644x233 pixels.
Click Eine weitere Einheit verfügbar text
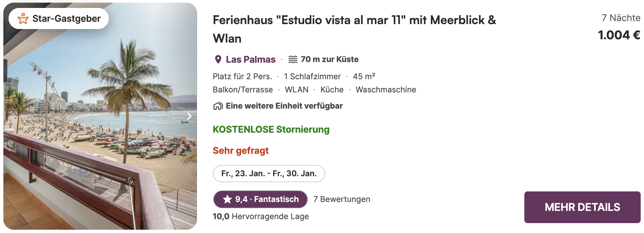click(284, 106)
